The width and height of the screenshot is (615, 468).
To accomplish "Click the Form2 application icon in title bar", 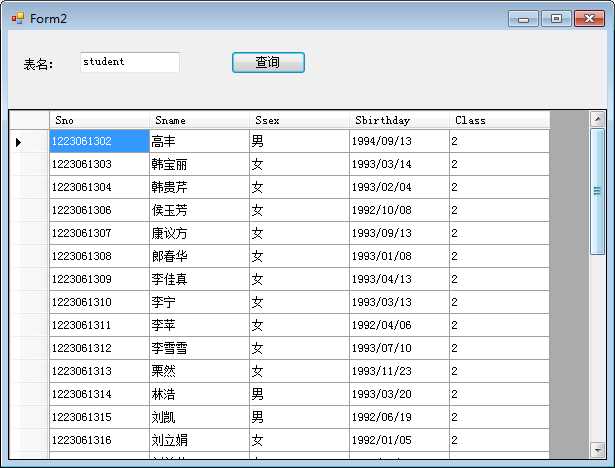I will click(x=17, y=19).
